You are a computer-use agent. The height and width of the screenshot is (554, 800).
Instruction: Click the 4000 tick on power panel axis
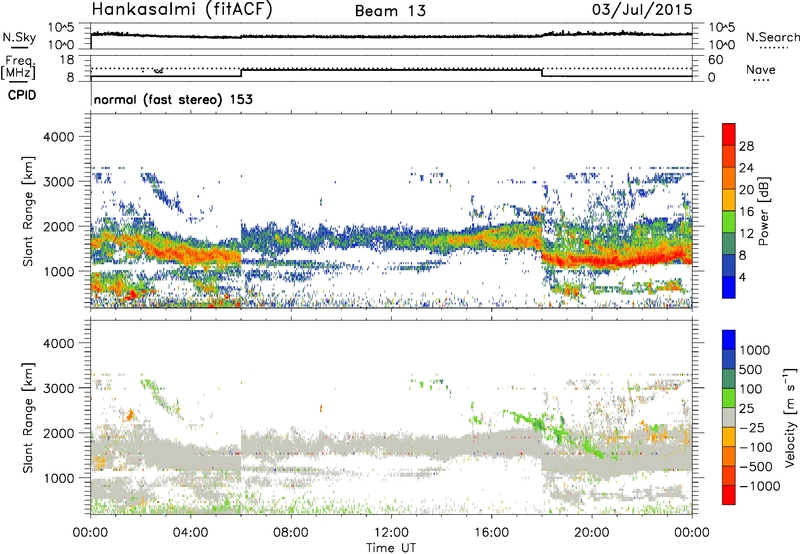58,137
